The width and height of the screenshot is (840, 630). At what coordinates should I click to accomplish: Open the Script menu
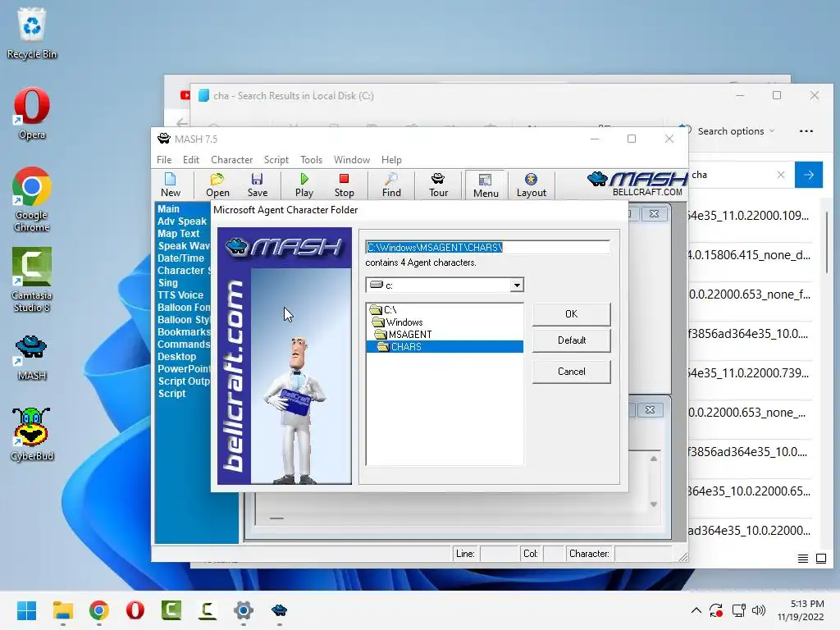[x=276, y=160]
